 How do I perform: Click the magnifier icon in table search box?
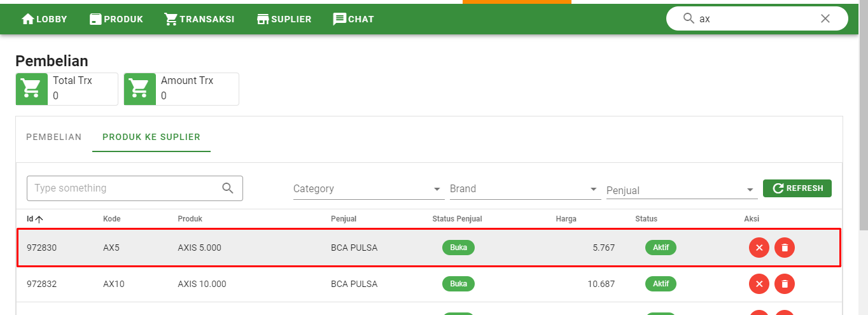coord(228,188)
